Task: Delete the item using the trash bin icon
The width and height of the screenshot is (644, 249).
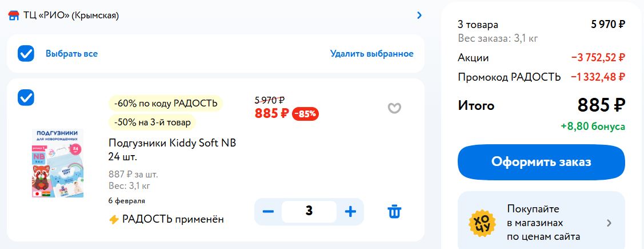Action: tap(394, 211)
